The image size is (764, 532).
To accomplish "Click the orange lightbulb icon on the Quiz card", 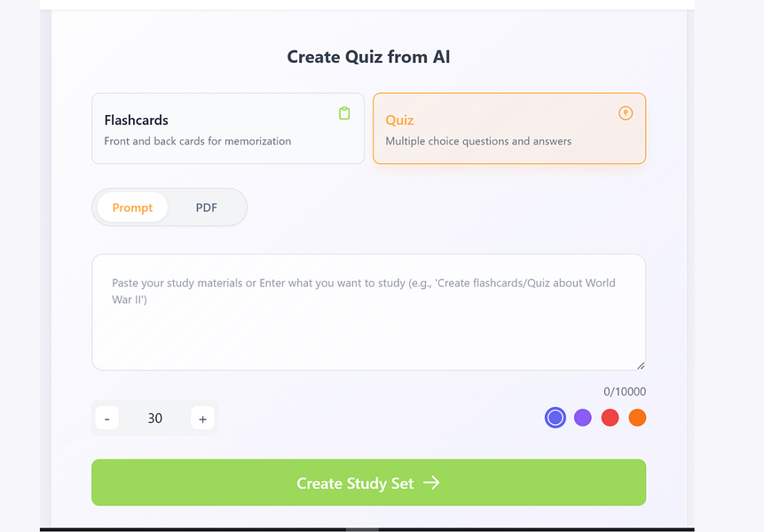I will [626, 113].
